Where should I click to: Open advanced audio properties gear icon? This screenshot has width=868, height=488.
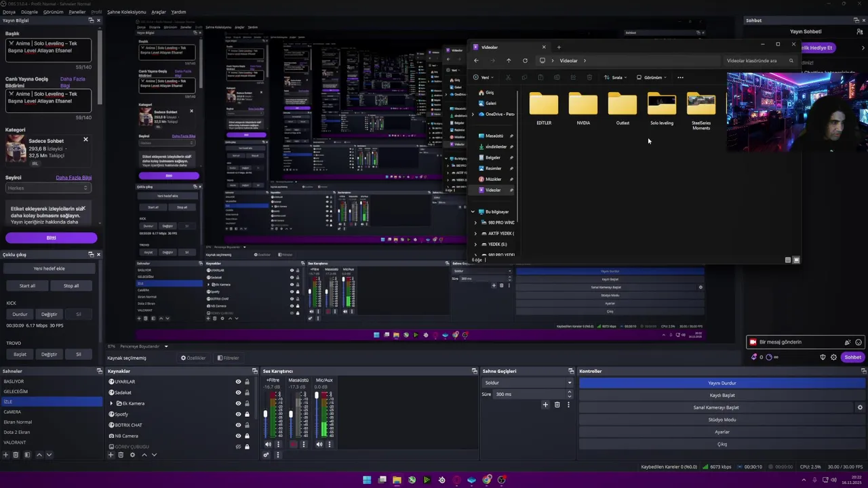tap(267, 455)
